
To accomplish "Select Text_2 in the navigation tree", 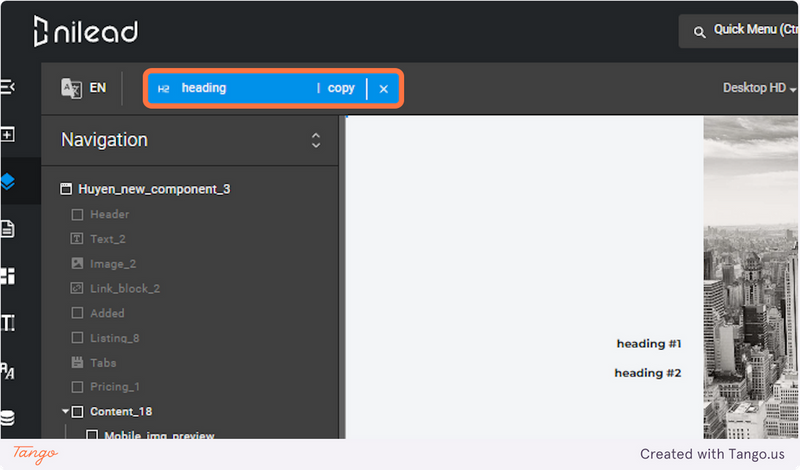I will coord(108,239).
